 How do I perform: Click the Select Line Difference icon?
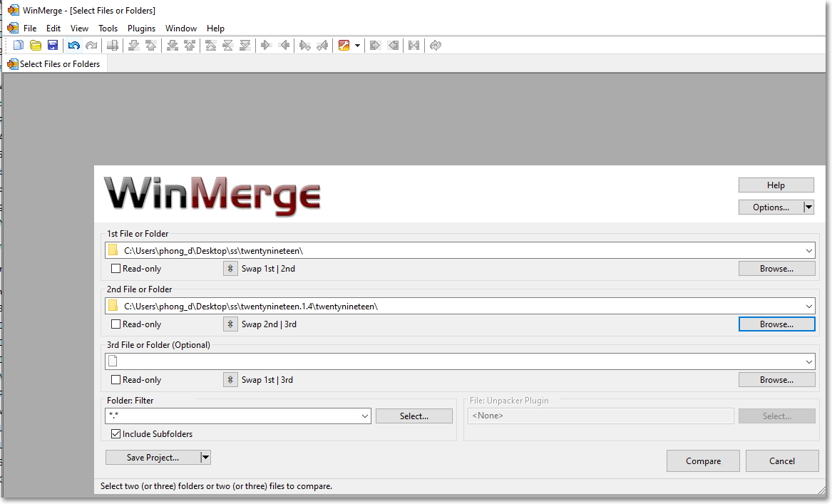coord(113,46)
